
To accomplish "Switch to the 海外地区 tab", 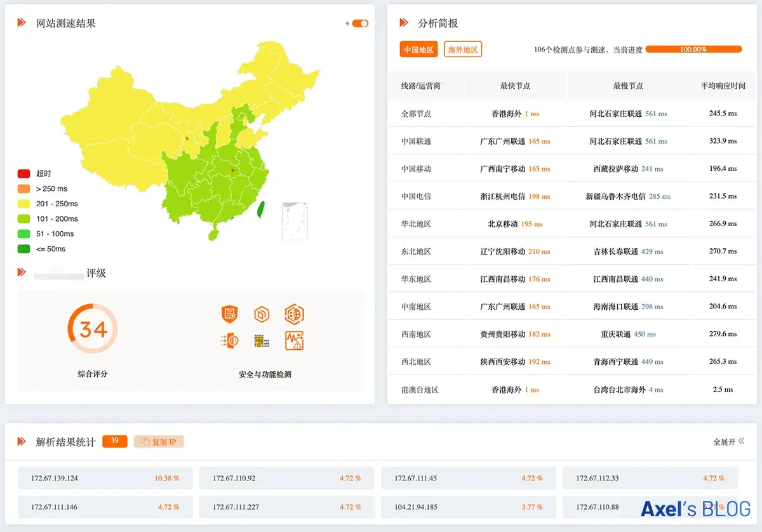I will point(462,50).
